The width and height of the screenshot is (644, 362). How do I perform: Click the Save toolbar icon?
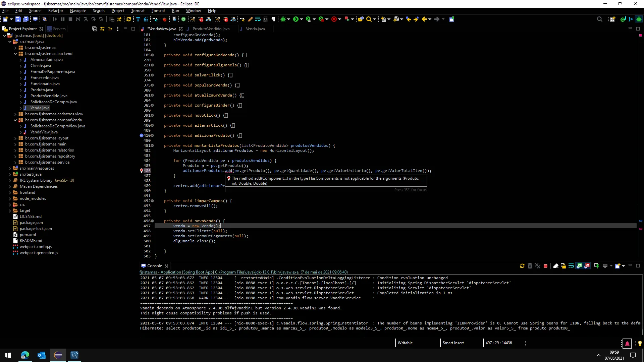(x=18, y=19)
